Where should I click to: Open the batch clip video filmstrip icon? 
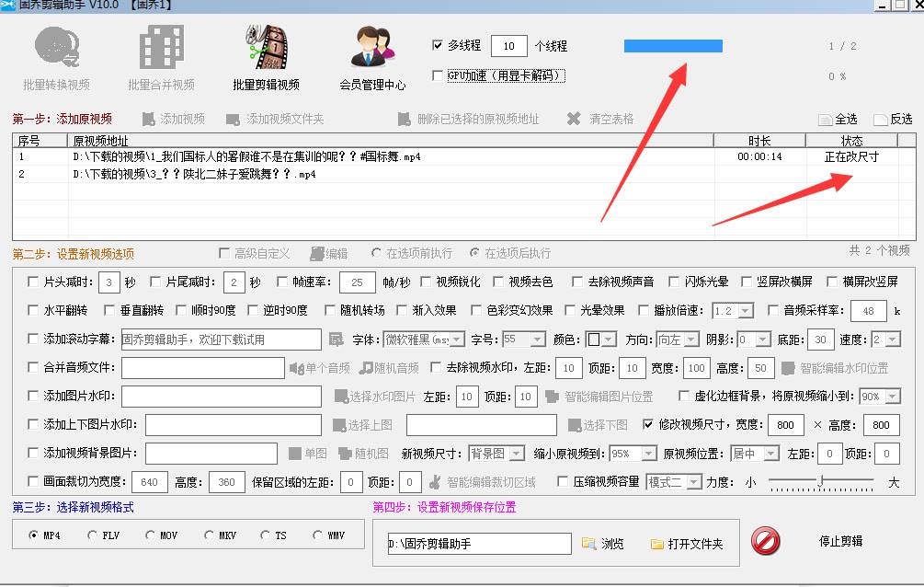pos(267,47)
